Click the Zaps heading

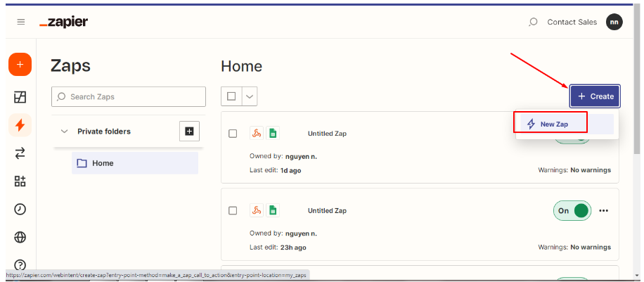pyautogui.click(x=70, y=66)
